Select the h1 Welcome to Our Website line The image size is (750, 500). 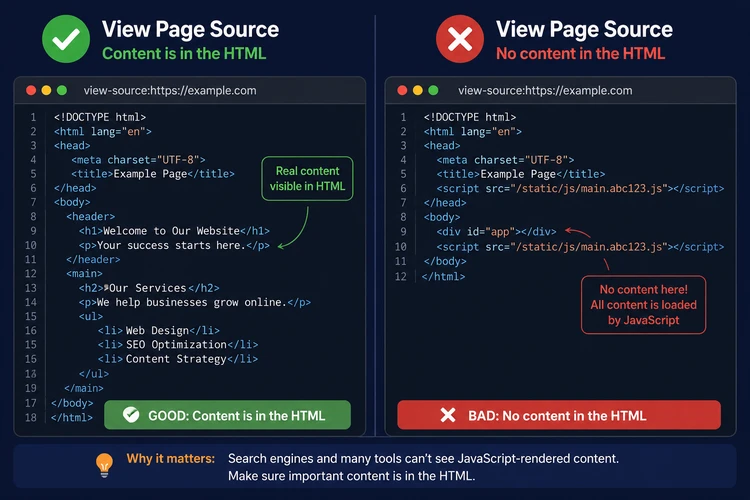174,231
